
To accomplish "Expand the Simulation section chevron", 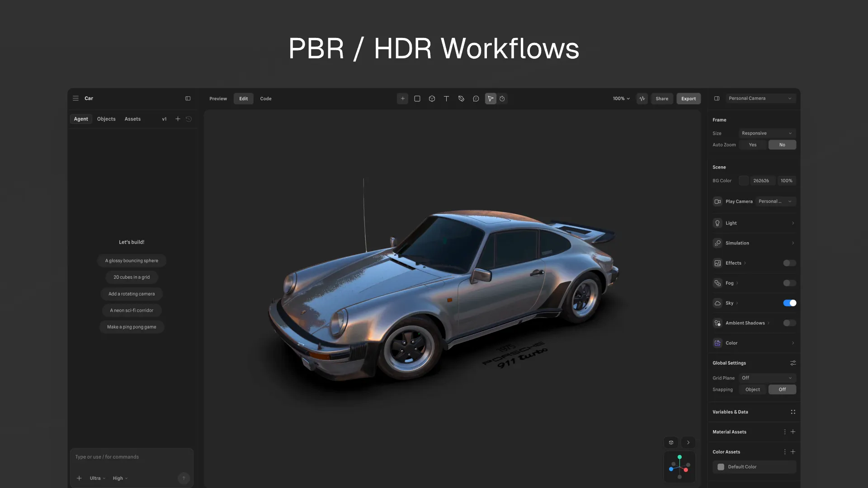I will 793,243.
